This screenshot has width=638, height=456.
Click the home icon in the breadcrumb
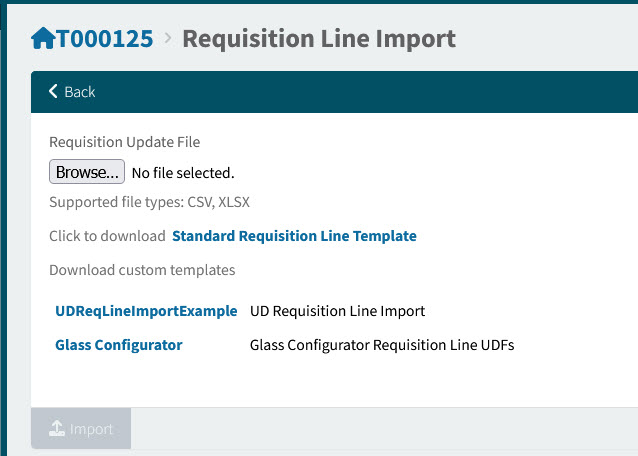(x=43, y=39)
